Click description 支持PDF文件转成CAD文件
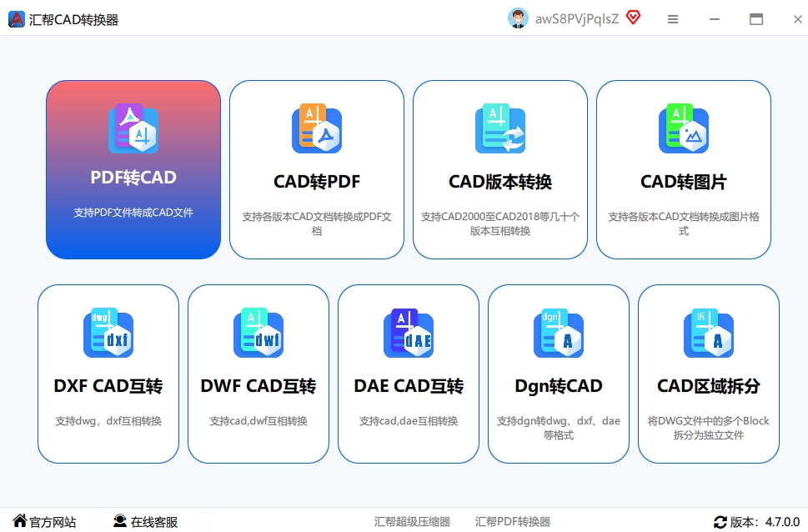Image resolution: width=808 pixels, height=532 pixels. (x=133, y=213)
